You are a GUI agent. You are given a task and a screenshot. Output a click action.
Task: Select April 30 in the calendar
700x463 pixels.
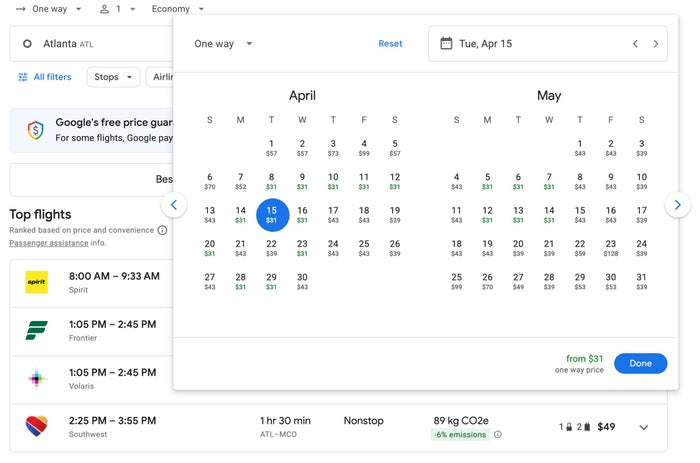[302, 282]
